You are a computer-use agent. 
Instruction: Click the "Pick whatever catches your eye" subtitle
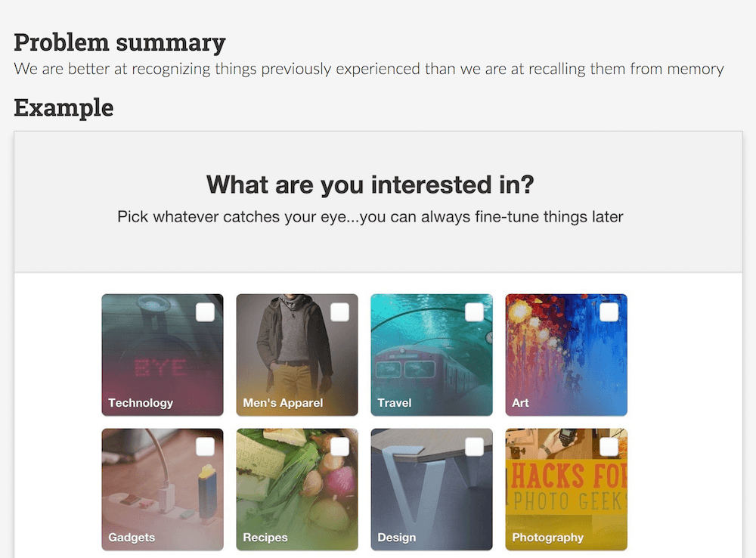pyautogui.click(x=370, y=217)
